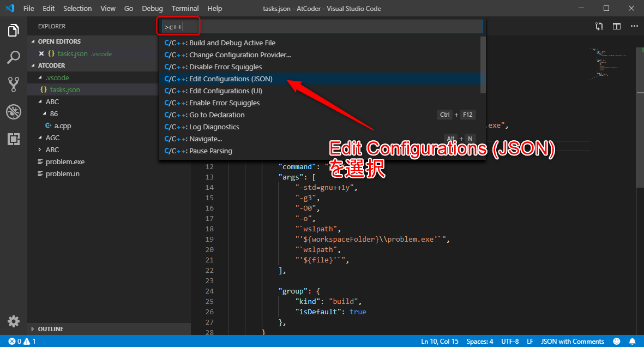644x347 pixels.
Task: Open the Edit menu
Action: pyautogui.click(x=49, y=8)
